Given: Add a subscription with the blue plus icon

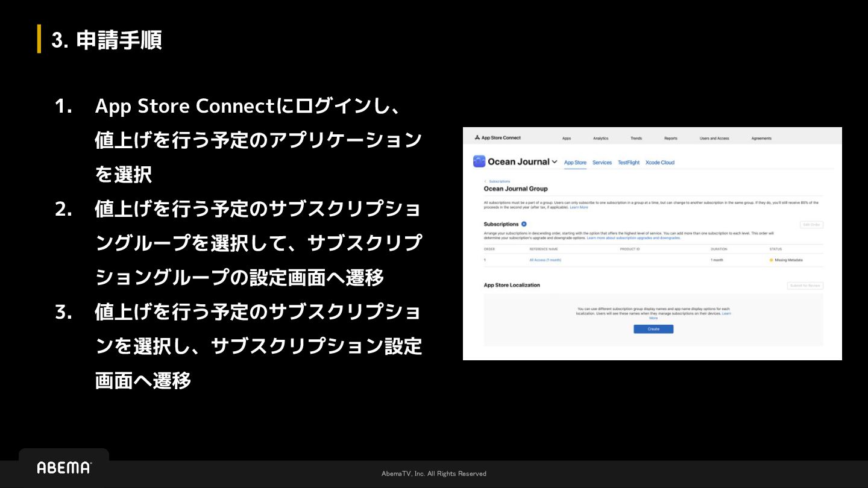Looking at the screenshot, I should pyautogui.click(x=524, y=224).
